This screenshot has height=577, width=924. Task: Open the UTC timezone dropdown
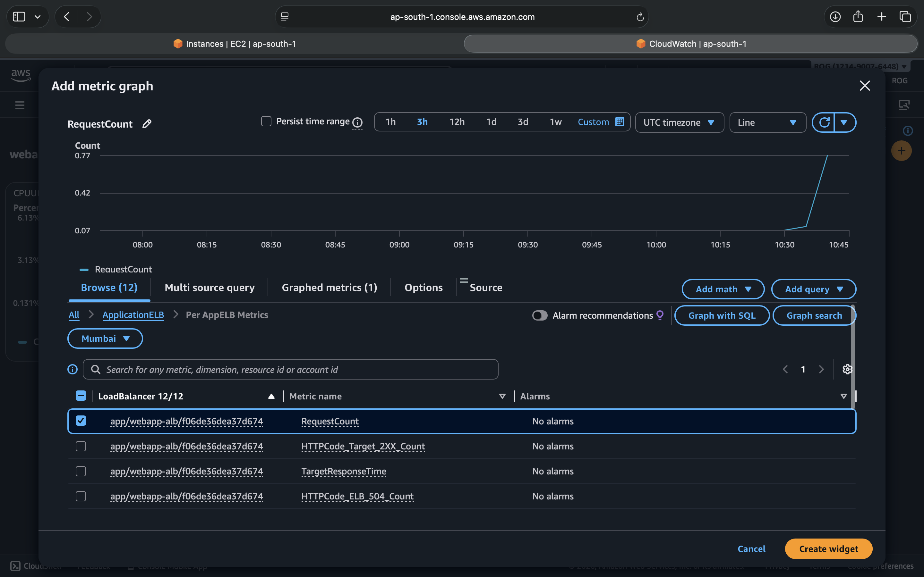[679, 122]
